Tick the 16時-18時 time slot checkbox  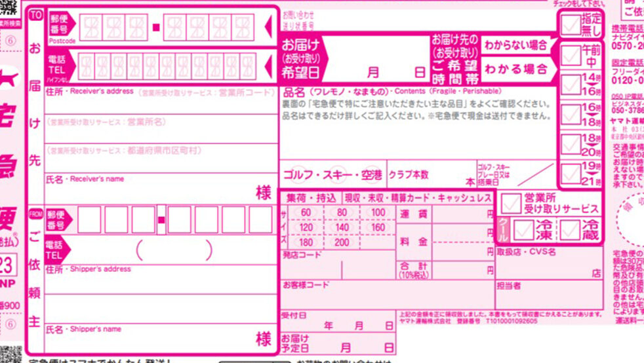[x=571, y=115]
